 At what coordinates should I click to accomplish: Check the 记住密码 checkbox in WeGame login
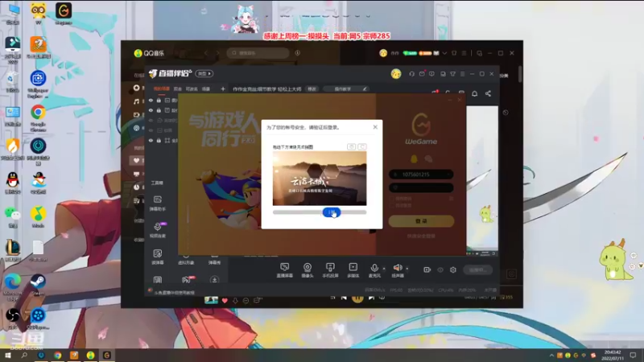(392, 199)
